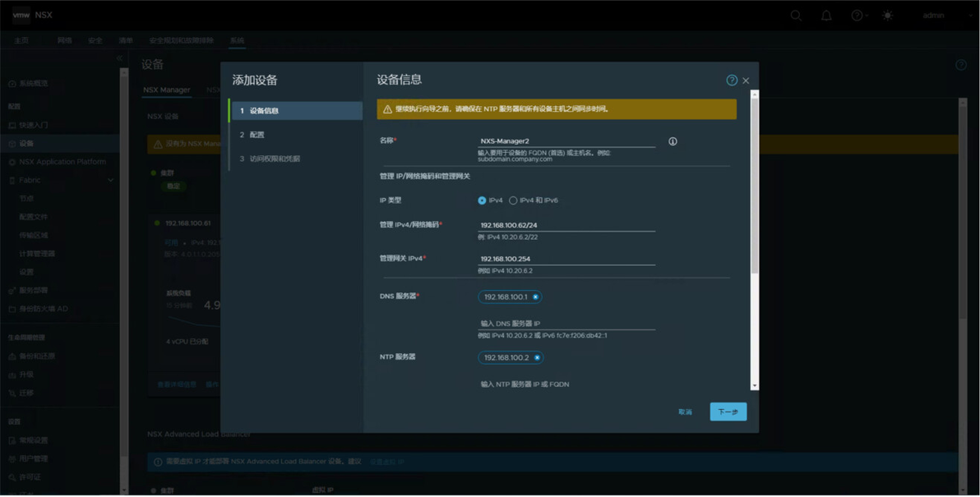
Task: Collapse the left sidebar with chevron icon
Action: point(119,58)
